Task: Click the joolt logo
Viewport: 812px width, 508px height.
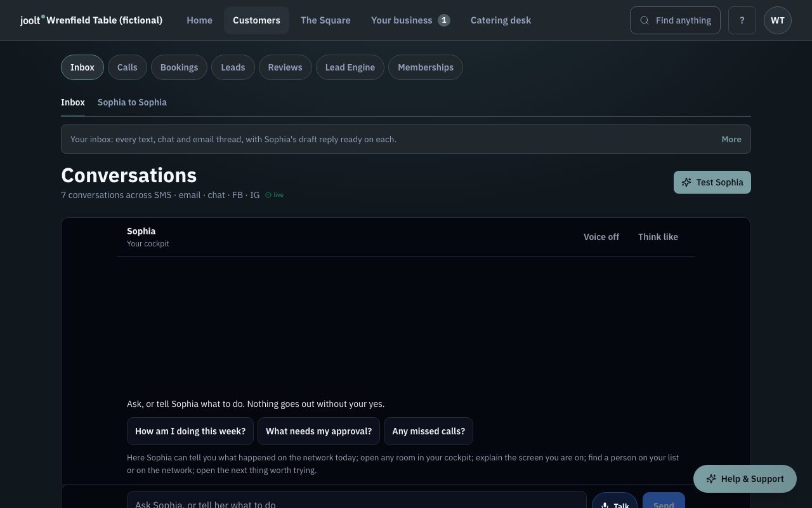Action: [x=32, y=20]
